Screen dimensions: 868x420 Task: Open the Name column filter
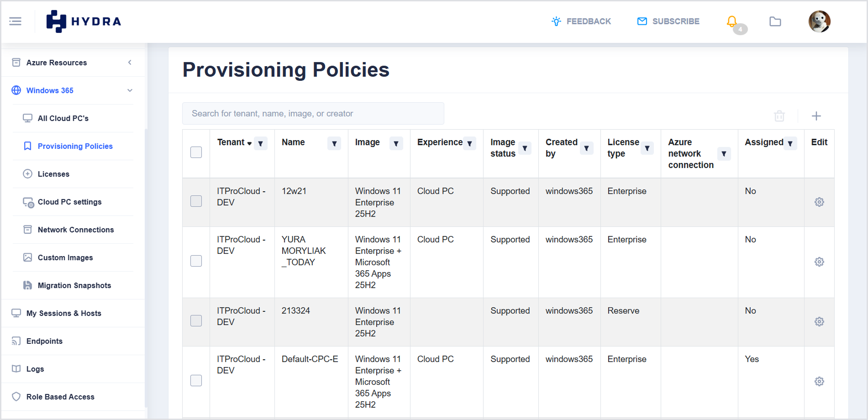pos(334,143)
